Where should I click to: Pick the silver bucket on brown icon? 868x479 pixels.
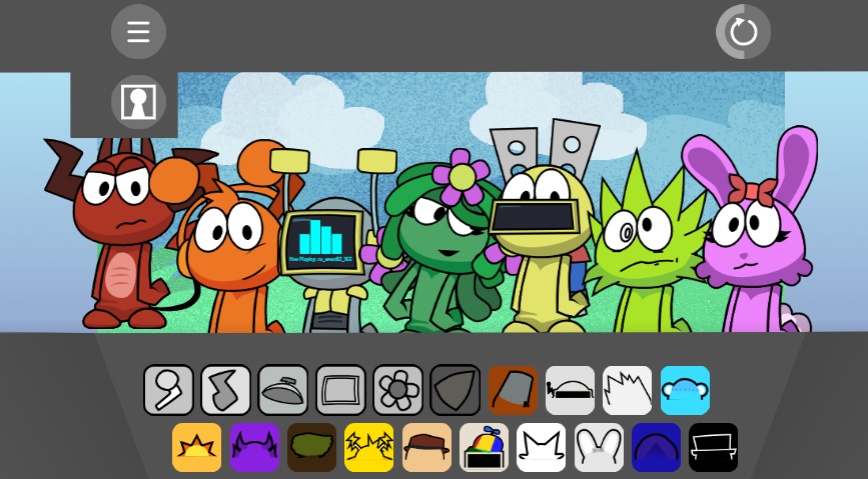(x=513, y=390)
